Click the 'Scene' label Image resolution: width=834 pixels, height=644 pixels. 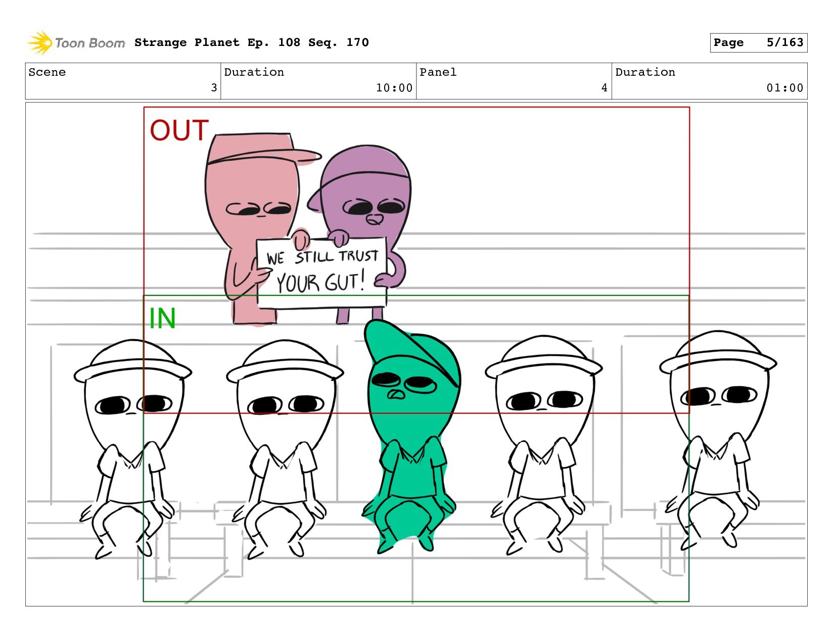(47, 72)
